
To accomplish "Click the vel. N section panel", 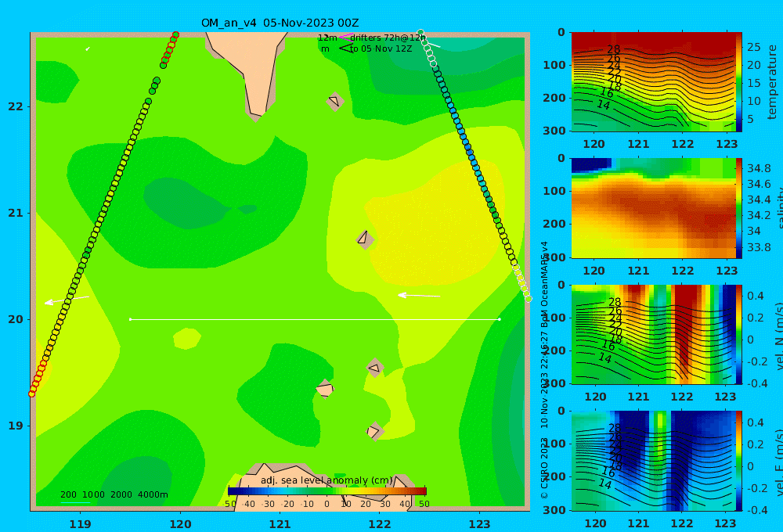I will (654, 334).
